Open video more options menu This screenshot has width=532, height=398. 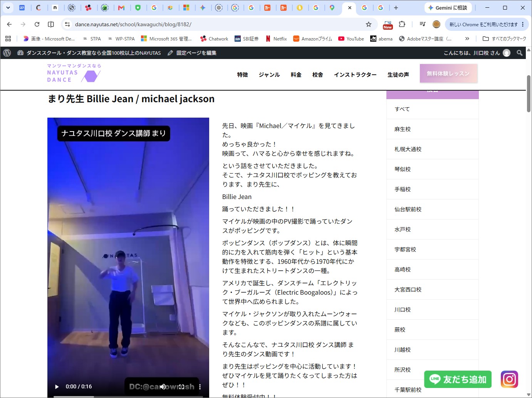[x=200, y=386]
